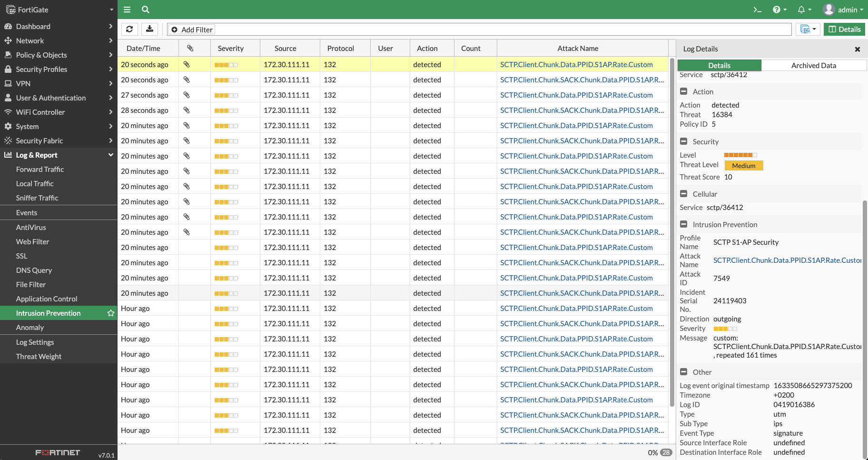Open the log source selector dropdown
Viewport: 868px width, 460px height.
808,29
